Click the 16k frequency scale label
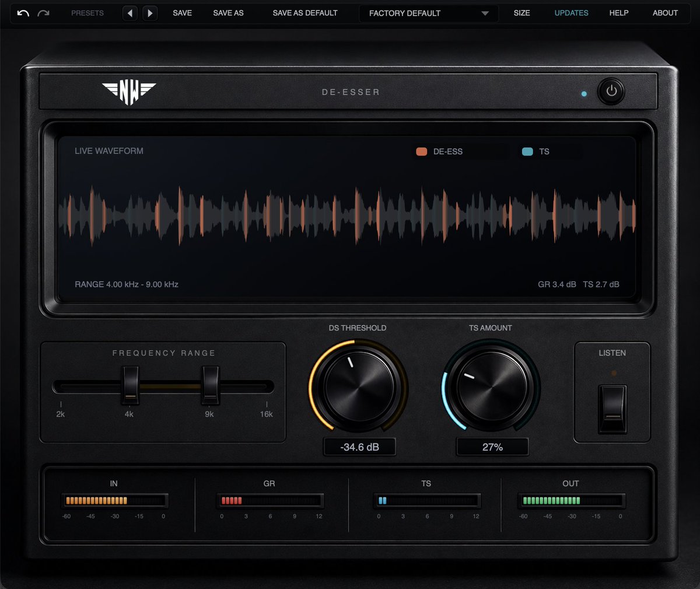Viewport: 700px width, 589px height. (266, 414)
